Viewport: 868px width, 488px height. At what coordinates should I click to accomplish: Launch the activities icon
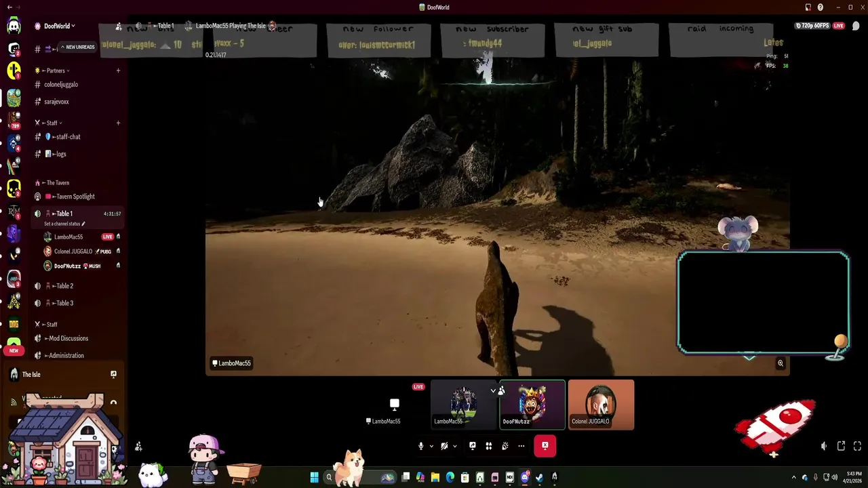(489, 446)
